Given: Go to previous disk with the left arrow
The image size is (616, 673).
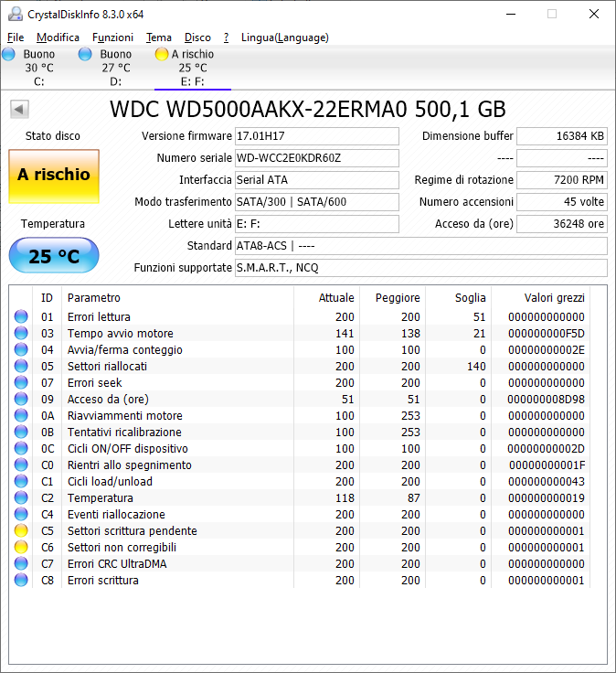Looking at the screenshot, I should click(x=19, y=109).
